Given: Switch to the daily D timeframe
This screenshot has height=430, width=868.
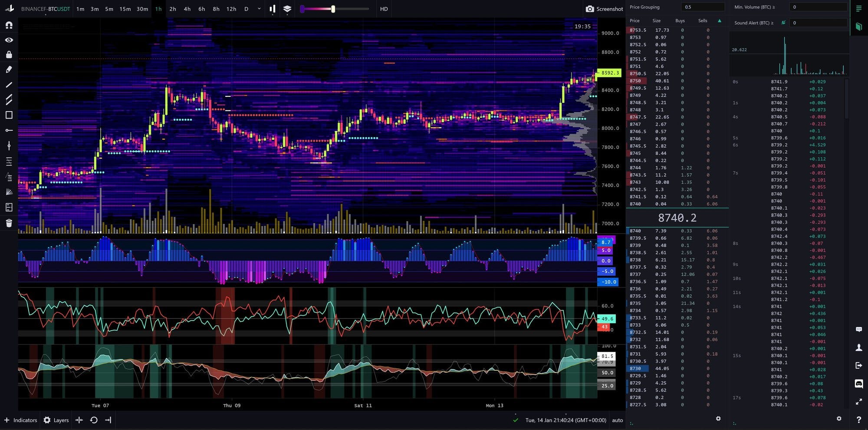Looking at the screenshot, I should pos(246,9).
